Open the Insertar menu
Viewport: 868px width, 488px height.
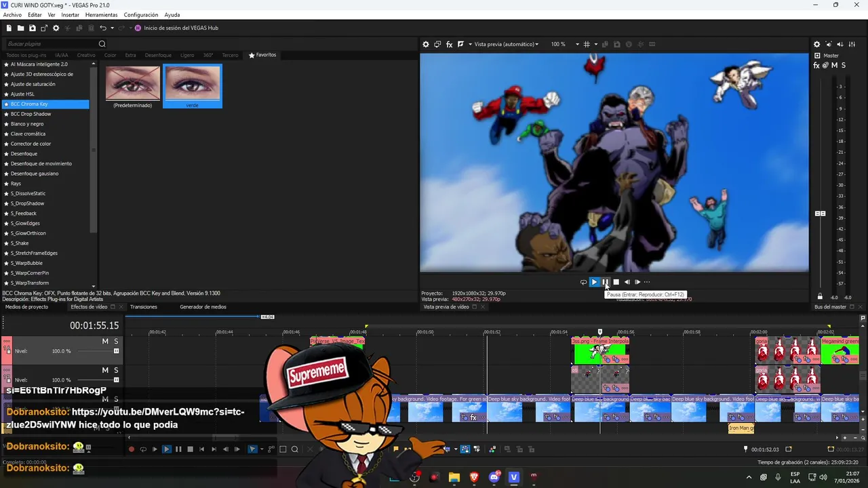[x=70, y=15]
